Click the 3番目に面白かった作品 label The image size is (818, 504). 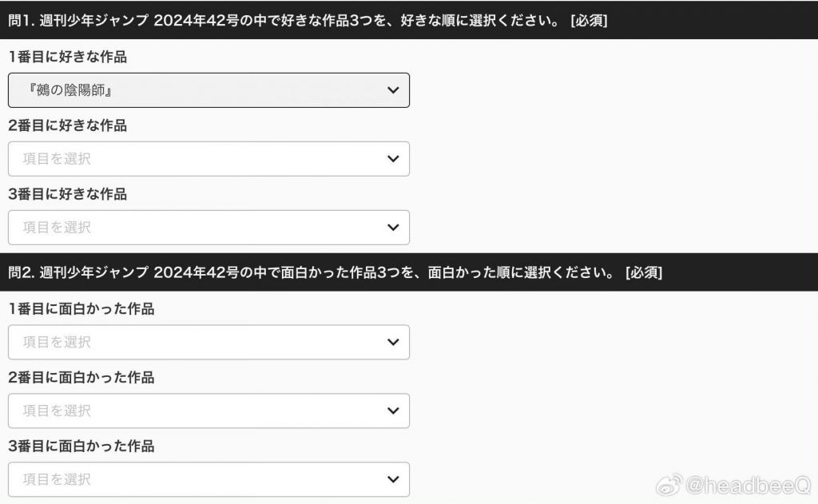pyautogui.click(x=81, y=446)
